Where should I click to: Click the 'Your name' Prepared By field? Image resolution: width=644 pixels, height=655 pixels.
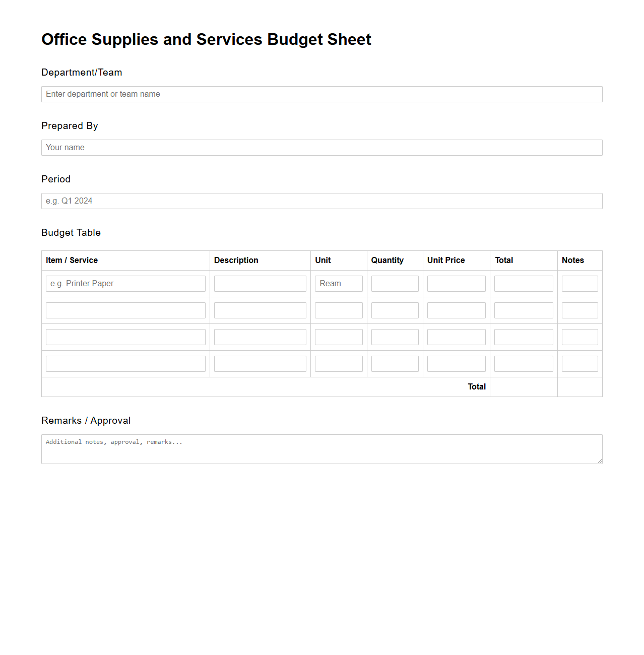click(321, 148)
